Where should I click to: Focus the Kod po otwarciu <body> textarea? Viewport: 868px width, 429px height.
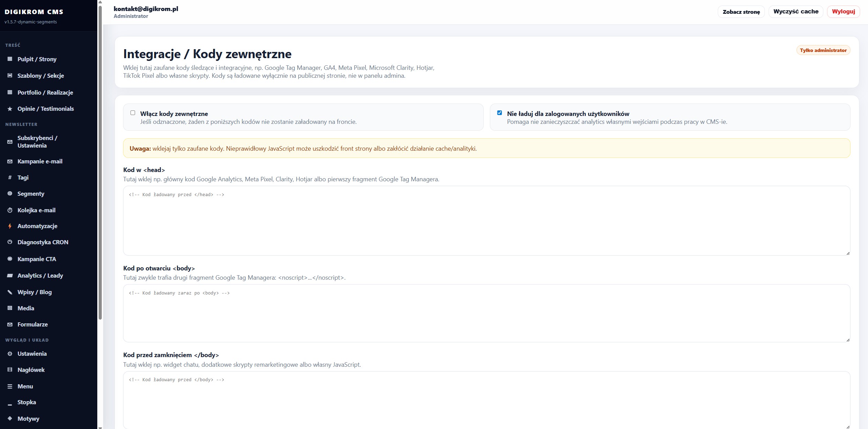(x=487, y=313)
